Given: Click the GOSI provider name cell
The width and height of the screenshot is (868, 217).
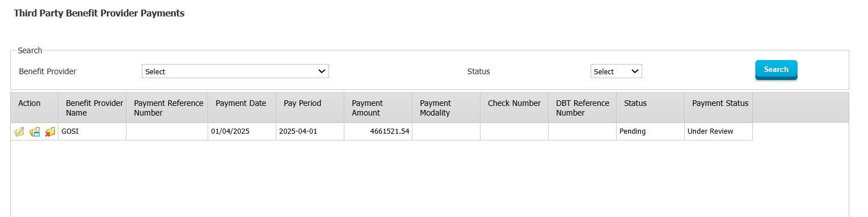Looking at the screenshot, I should click(92, 131).
